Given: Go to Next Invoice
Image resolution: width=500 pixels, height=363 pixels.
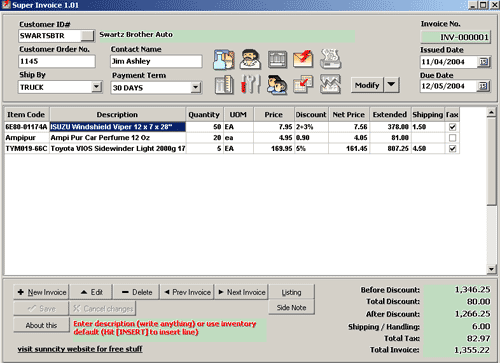Looking at the screenshot, I should tap(241, 292).
